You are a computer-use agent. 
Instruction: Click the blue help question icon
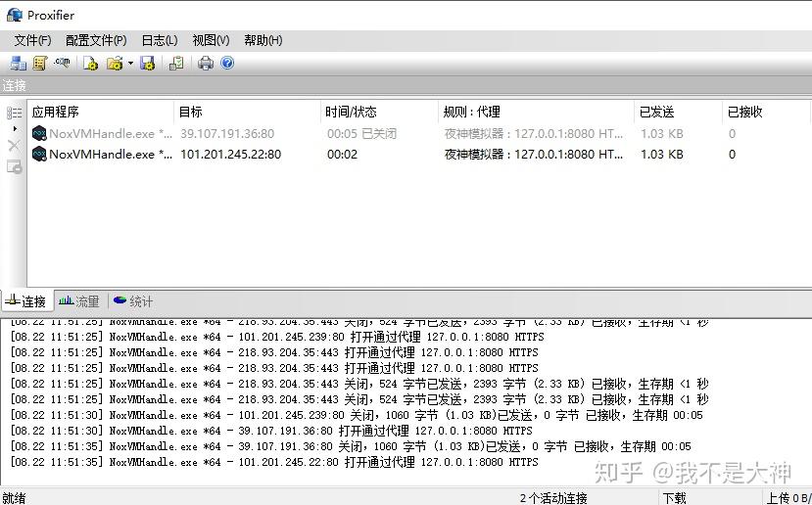(227, 63)
